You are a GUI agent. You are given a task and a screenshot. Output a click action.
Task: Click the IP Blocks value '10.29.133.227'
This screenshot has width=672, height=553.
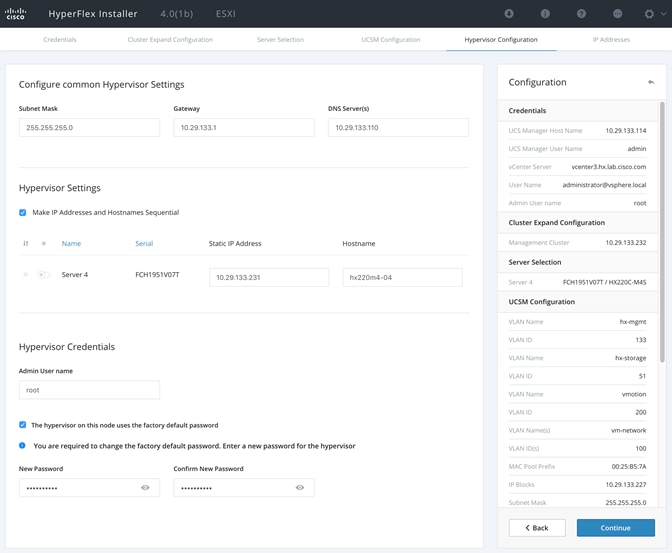point(626,484)
